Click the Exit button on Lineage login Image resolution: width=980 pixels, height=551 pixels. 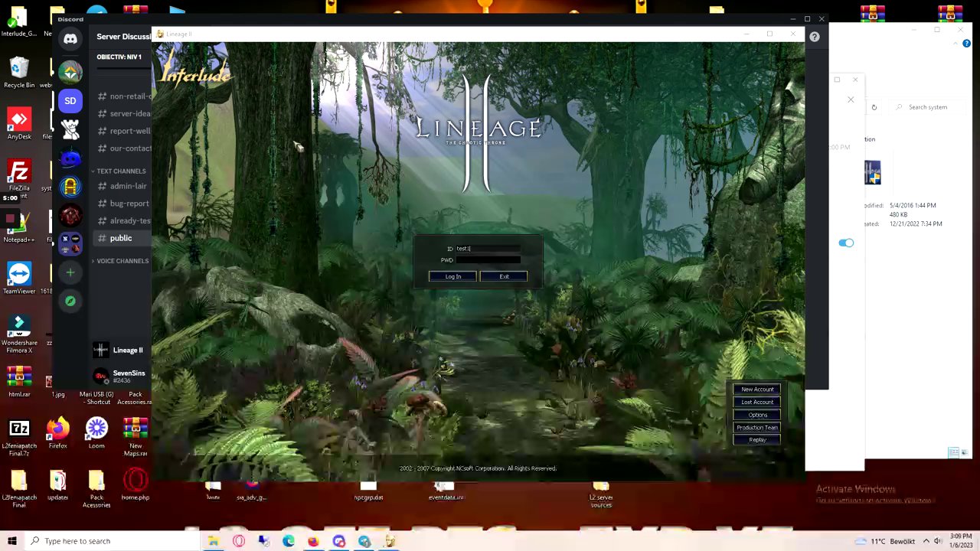point(504,276)
